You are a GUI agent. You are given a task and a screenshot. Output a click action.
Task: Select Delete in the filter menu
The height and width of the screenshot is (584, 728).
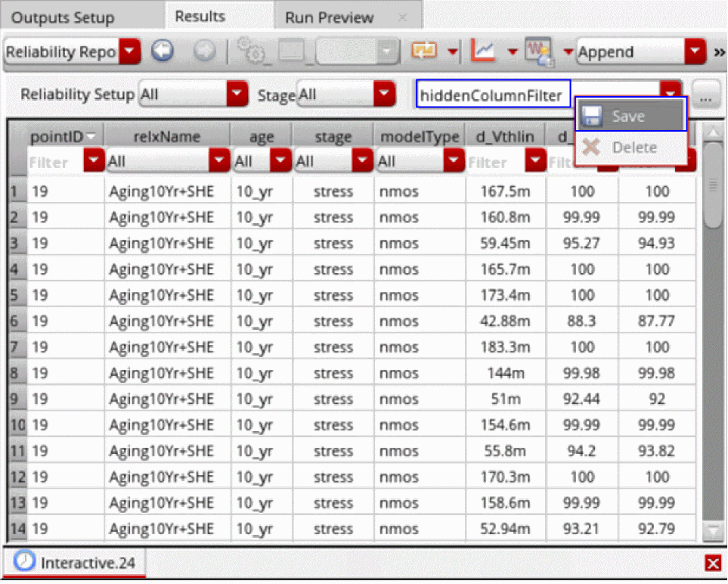pyautogui.click(x=634, y=147)
